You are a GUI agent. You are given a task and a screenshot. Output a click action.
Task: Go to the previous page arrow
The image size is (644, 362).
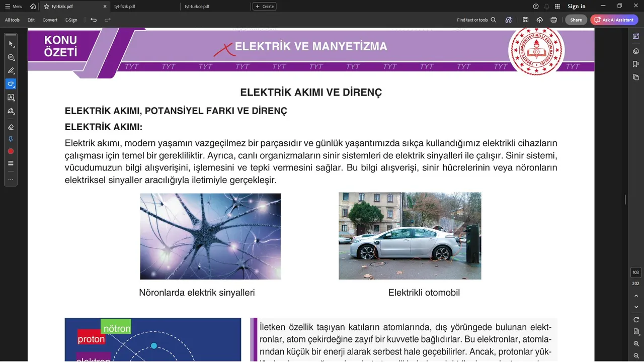click(x=636, y=296)
